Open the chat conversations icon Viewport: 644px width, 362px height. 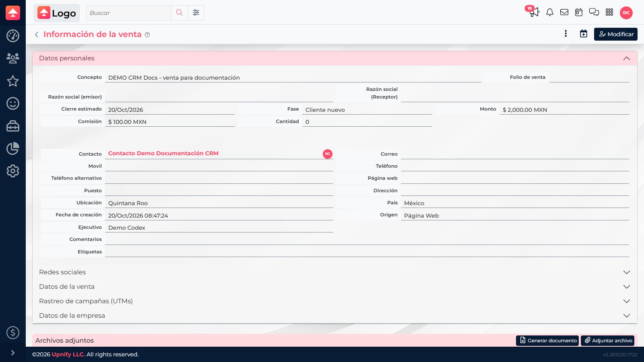(594, 12)
